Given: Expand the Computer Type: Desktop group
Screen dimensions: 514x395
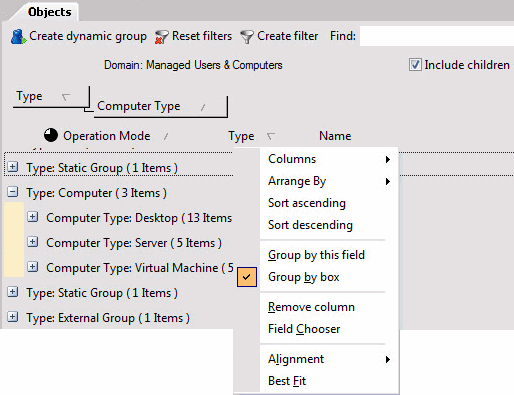Looking at the screenshot, I should (x=32, y=217).
